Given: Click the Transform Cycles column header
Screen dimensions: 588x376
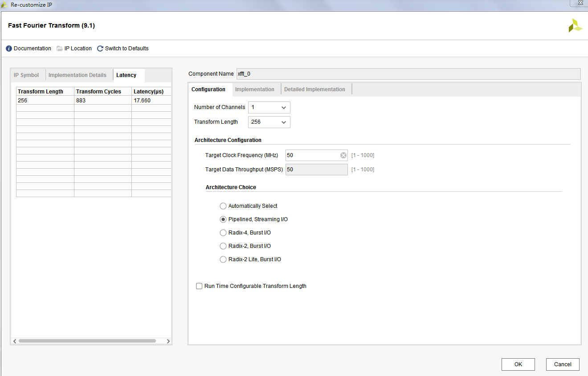Looking at the screenshot, I should pyautogui.click(x=103, y=92).
